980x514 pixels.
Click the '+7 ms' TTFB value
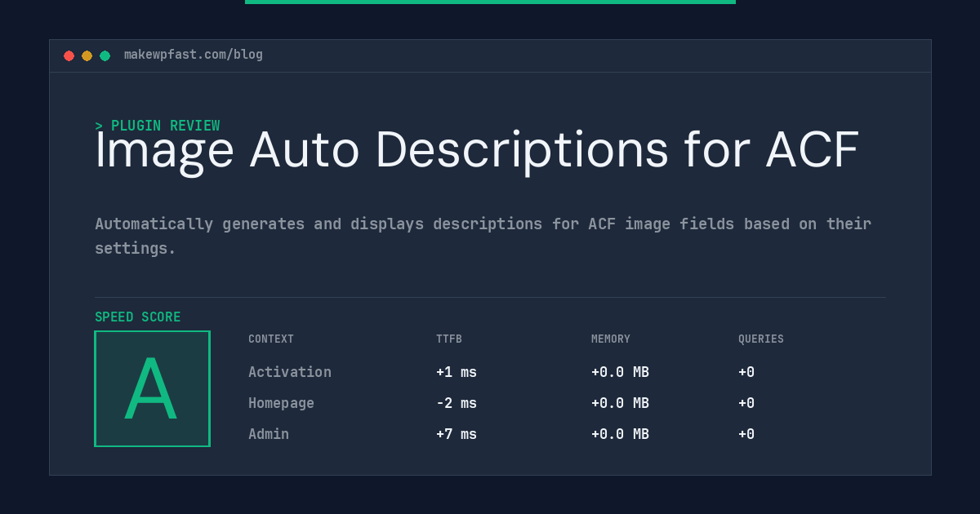(457, 434)
